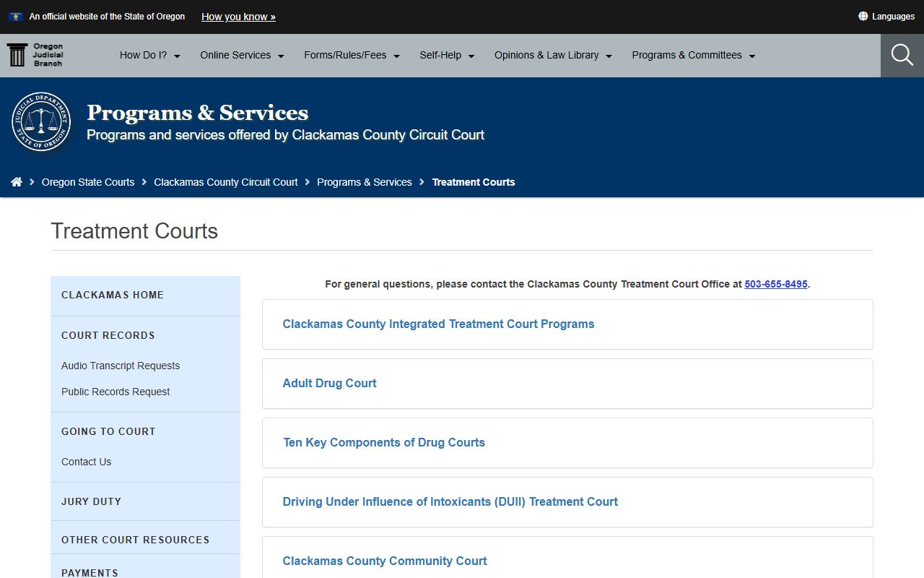
Task: Select Court Records sidebar heading
Action: click(108, 335)
